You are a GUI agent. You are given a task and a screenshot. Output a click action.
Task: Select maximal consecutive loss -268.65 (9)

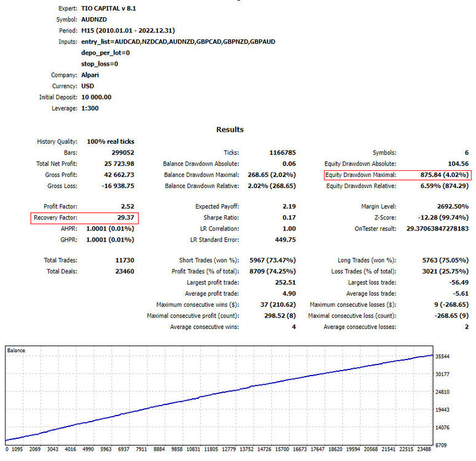[451, 316]
